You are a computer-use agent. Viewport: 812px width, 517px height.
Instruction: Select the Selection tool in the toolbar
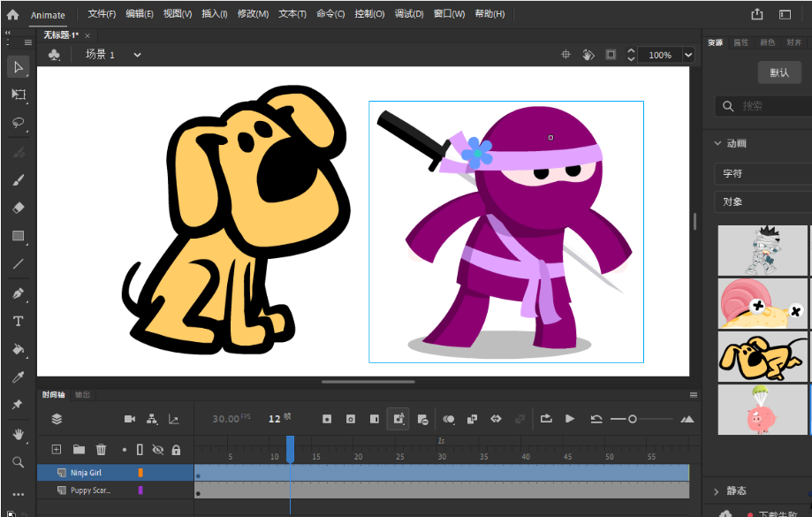(18, 66)
